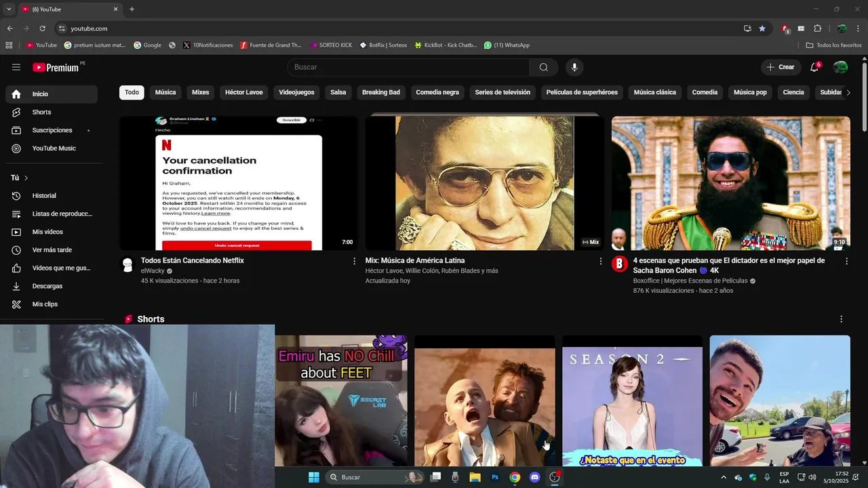Open more options for Mix: Música de América Latina
Image resolution: width=868 pixels, height=488 pixels.
point(600,261)
